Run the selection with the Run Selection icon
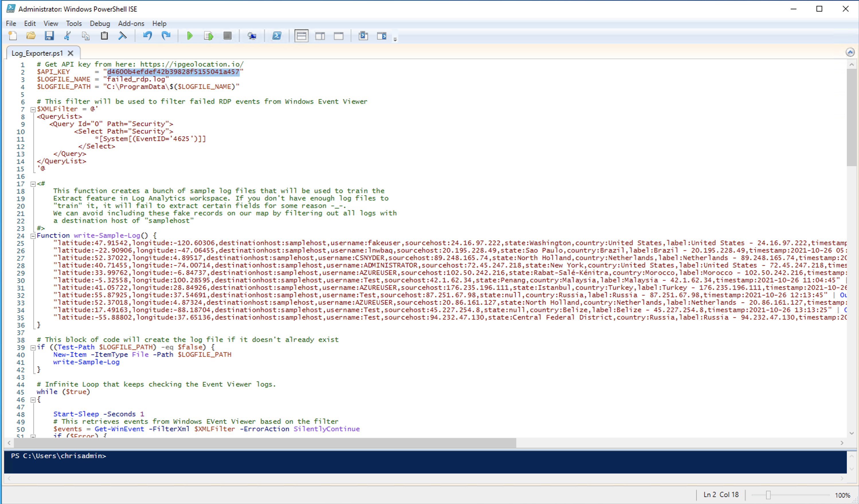Image resolution: width=859 pixels, height=504 pixels. (209, 36)
